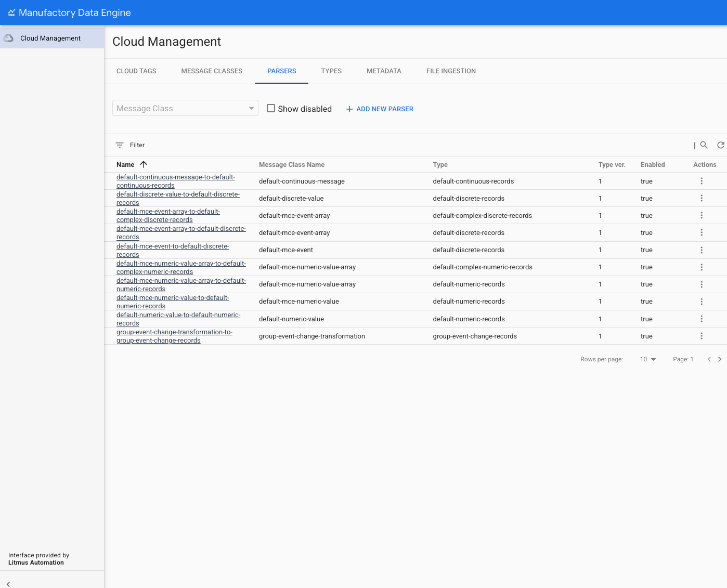Toggle the Name column sort arrow

pyautogui.click(x=144, y=164)
